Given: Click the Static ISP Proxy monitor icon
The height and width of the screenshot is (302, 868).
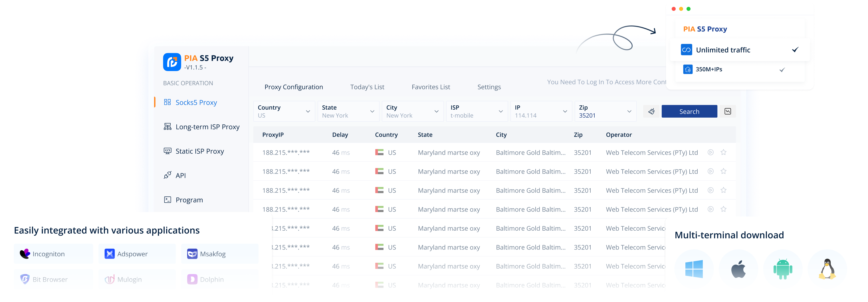Looking at the screenshot, I should pos(167,151).
